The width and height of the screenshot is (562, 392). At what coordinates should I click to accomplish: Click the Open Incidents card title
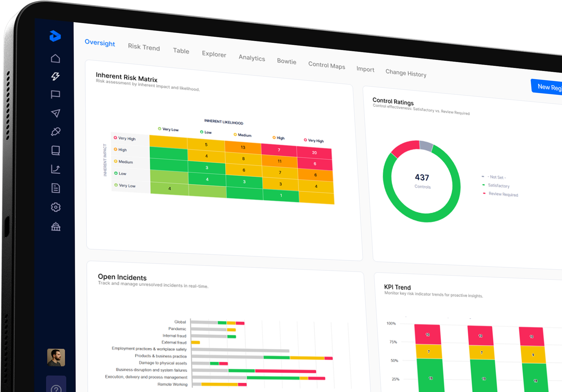(122, 277)
